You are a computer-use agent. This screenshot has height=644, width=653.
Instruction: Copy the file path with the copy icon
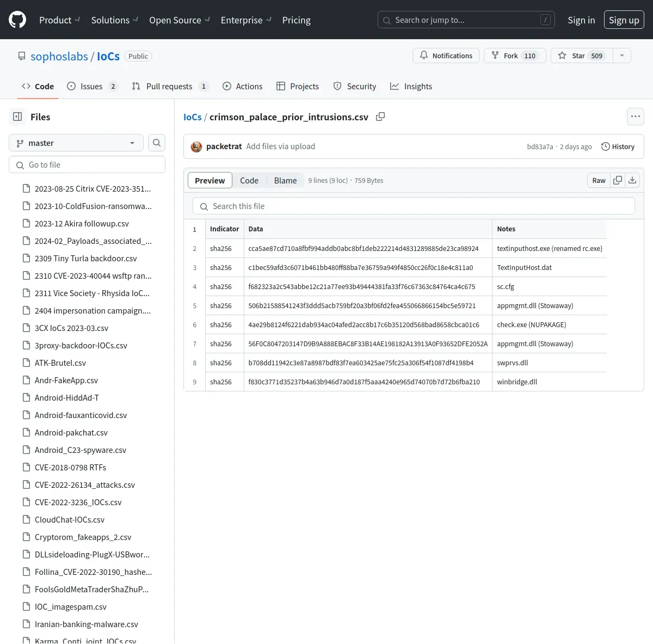click(x=380, y=116)
